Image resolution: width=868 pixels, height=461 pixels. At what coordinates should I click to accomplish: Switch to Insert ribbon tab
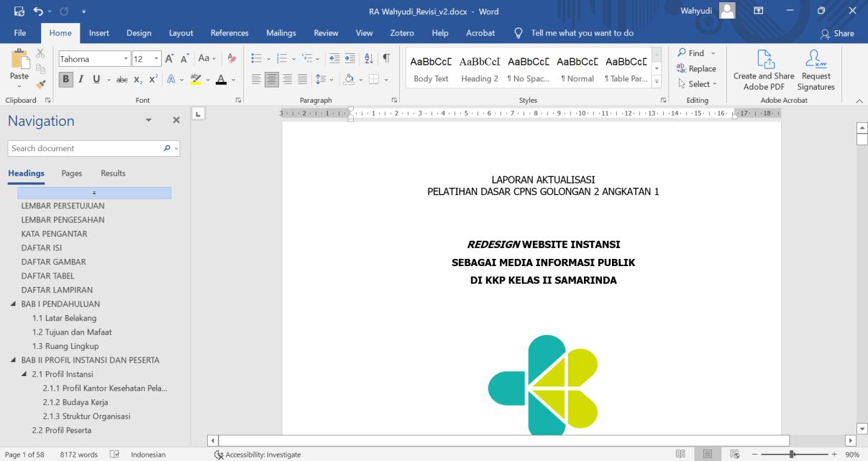click(99, 33)
